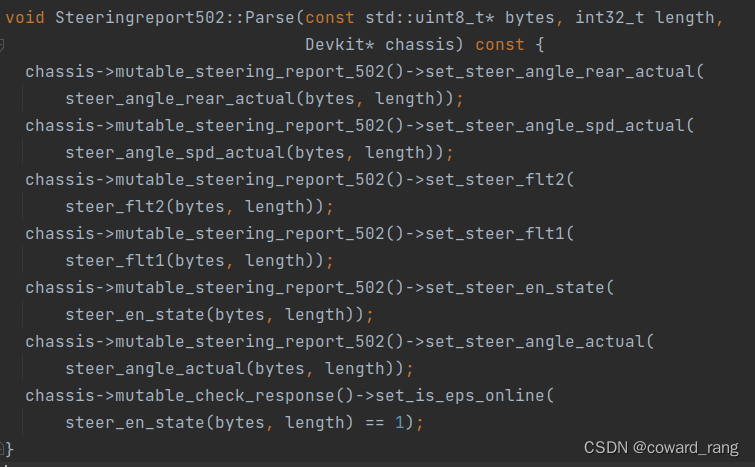Click mutable_check_response() call
This screenshot has height=467, width=755.
tap(234, 395)
